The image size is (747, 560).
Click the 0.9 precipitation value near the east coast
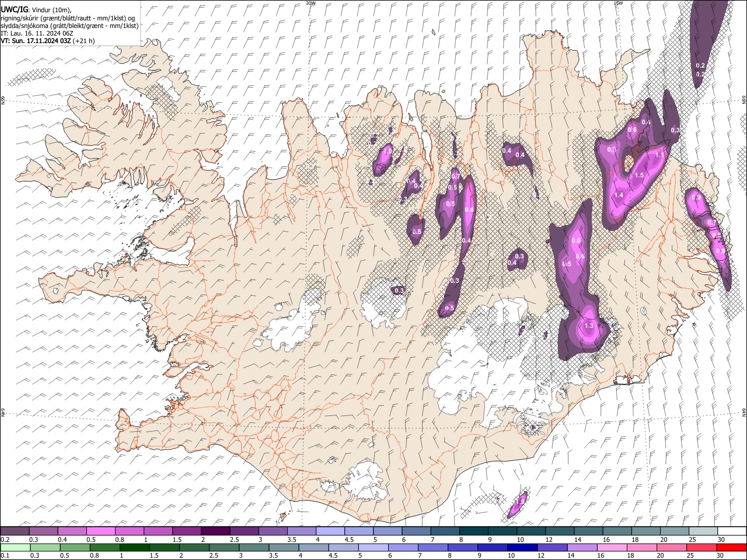pyautogui.click(x=696, y=198)
